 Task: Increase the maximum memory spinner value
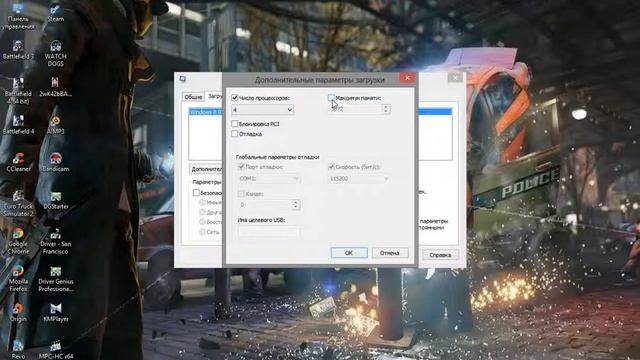[x=386, y=107]
